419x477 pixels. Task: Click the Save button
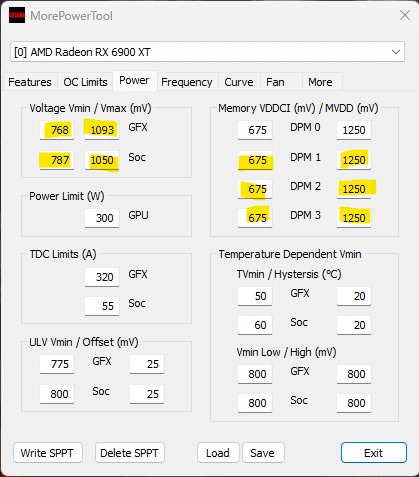263,453
